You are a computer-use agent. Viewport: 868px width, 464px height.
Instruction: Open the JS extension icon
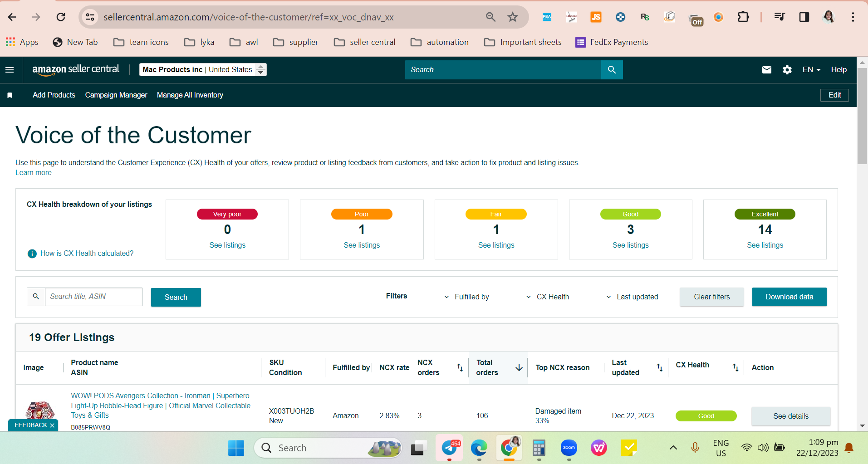point(596,17)
